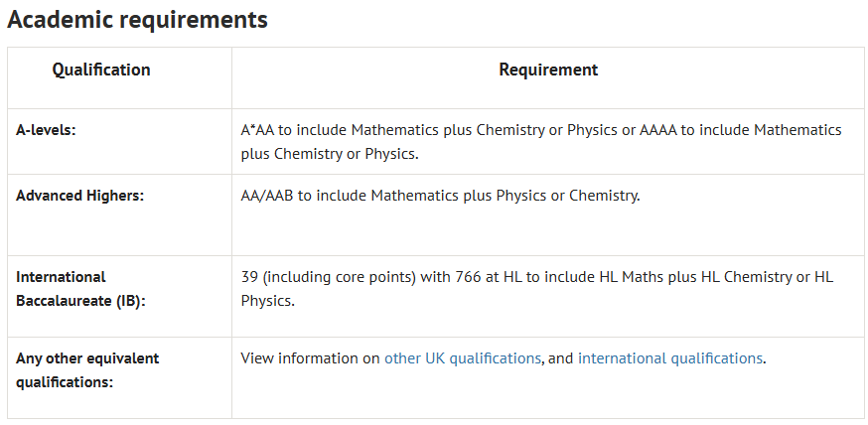This screenshot has height=425, width=868.
Task: Click the Requirement column header
Action: pos(548,70)
